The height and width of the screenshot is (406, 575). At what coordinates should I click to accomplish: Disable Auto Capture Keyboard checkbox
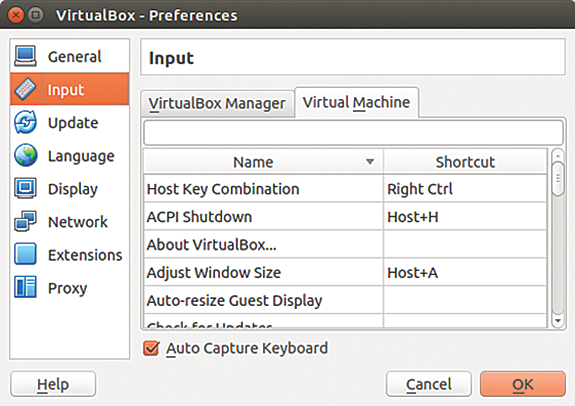click(x=151, y=348)
